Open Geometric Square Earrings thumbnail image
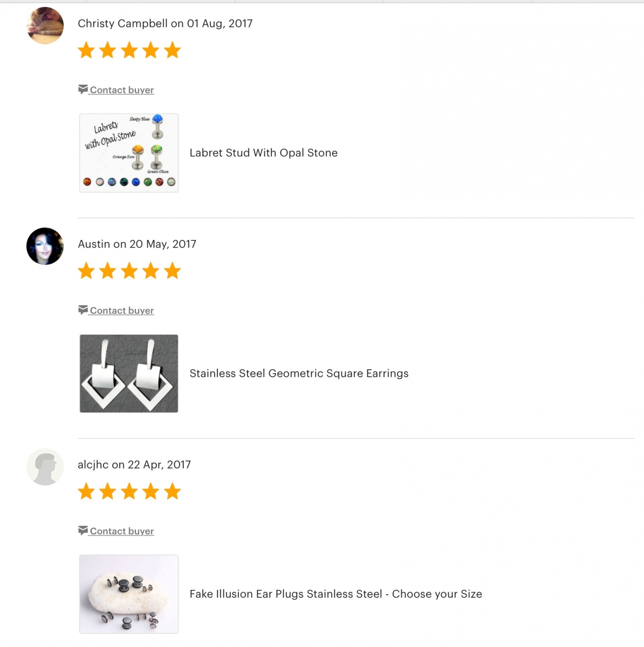 click(129, 373)
